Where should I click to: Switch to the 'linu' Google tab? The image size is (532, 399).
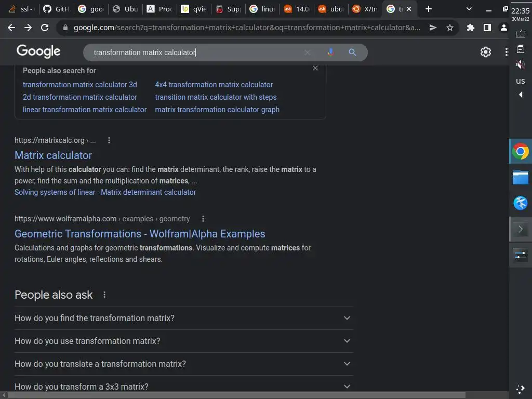pos(262,9)
